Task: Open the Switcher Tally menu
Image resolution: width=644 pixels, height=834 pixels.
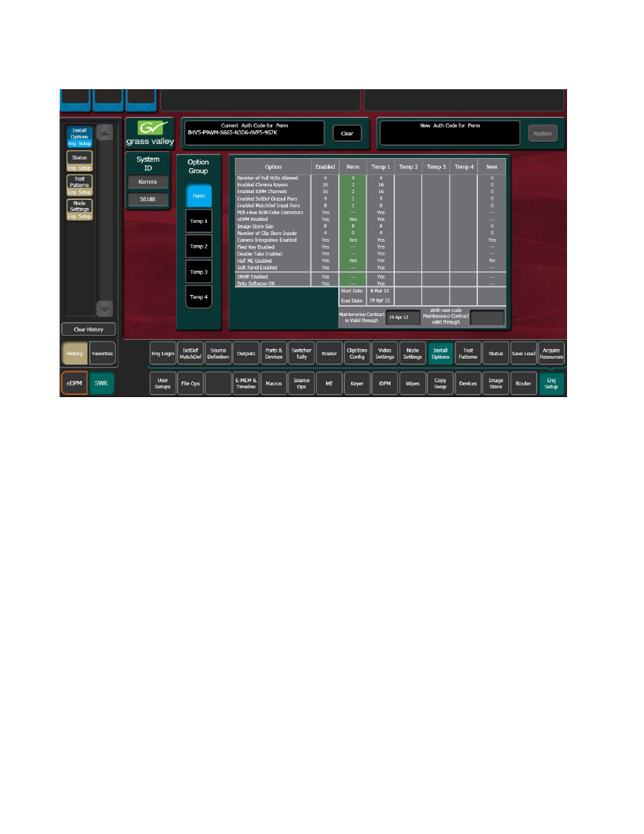Action: coord(301,353)
